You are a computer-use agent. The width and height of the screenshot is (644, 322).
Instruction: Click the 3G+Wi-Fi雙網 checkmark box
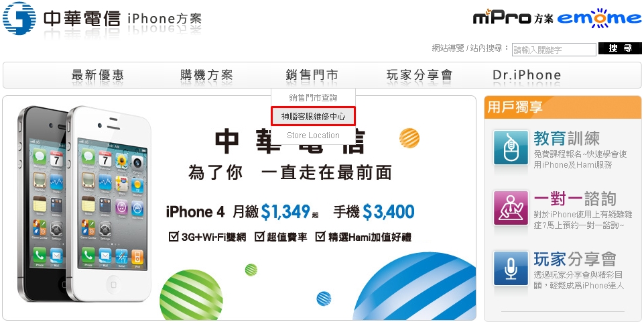(x=174, y=237)
